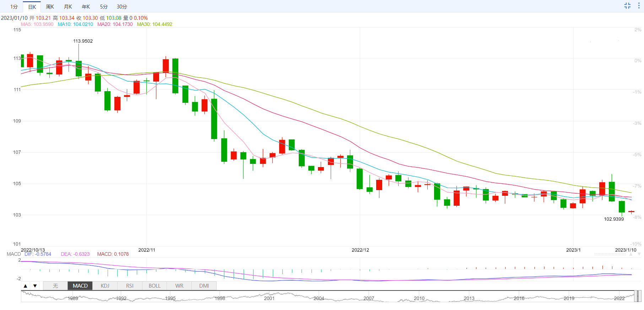The width and height of the screenshot is (644, 310).
Task: Turn off indicators with 无 button
Action: click(55, 286)
